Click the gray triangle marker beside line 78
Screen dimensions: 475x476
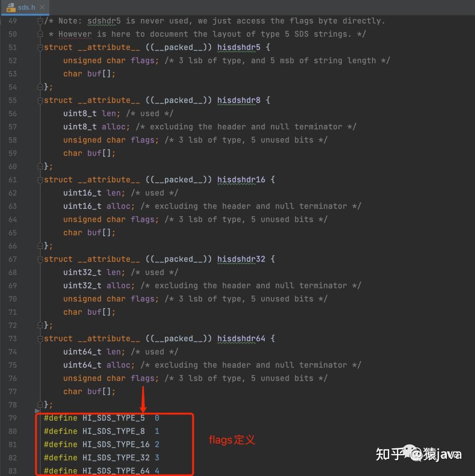tap(37, 411)
